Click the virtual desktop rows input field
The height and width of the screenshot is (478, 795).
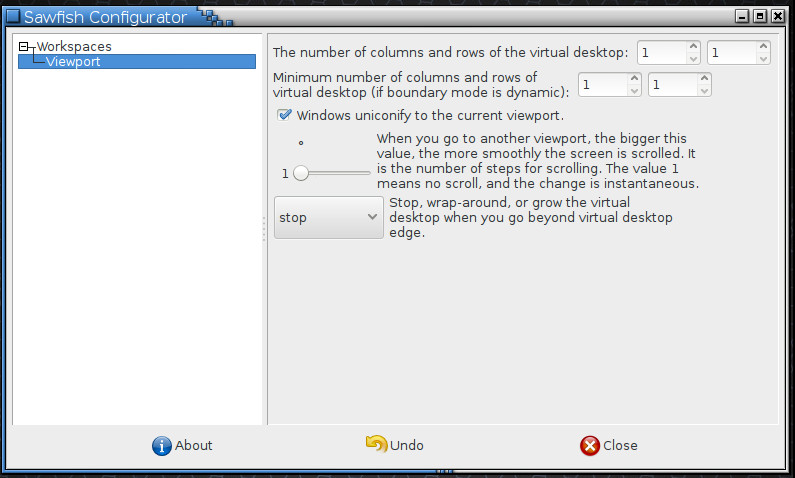(x=732, y=53)
